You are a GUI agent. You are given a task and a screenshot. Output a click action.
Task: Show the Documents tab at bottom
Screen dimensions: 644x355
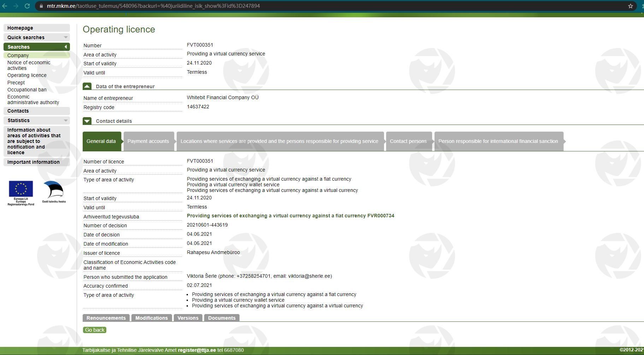[x=221, y=318]
